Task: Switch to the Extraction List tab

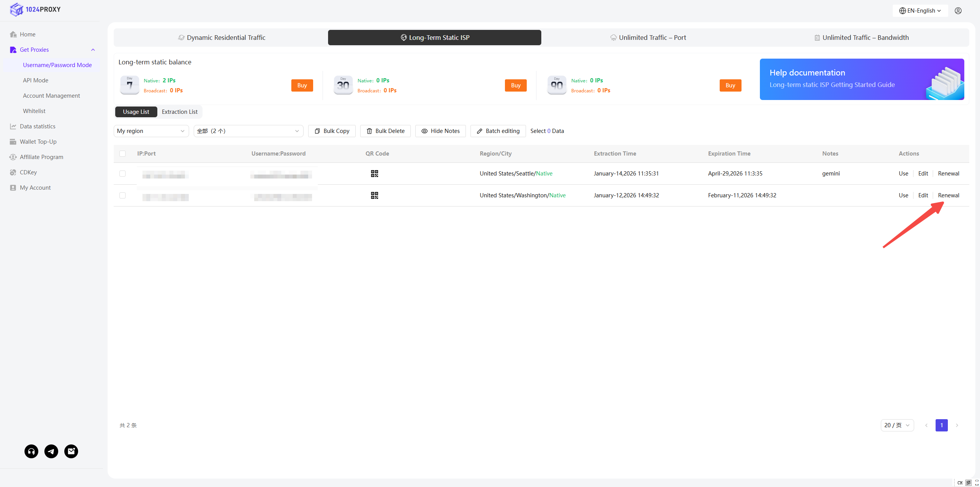Action: point(180,112)
